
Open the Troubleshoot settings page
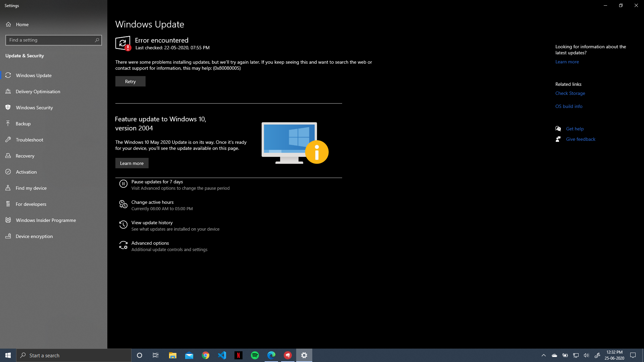pos(54,140)
